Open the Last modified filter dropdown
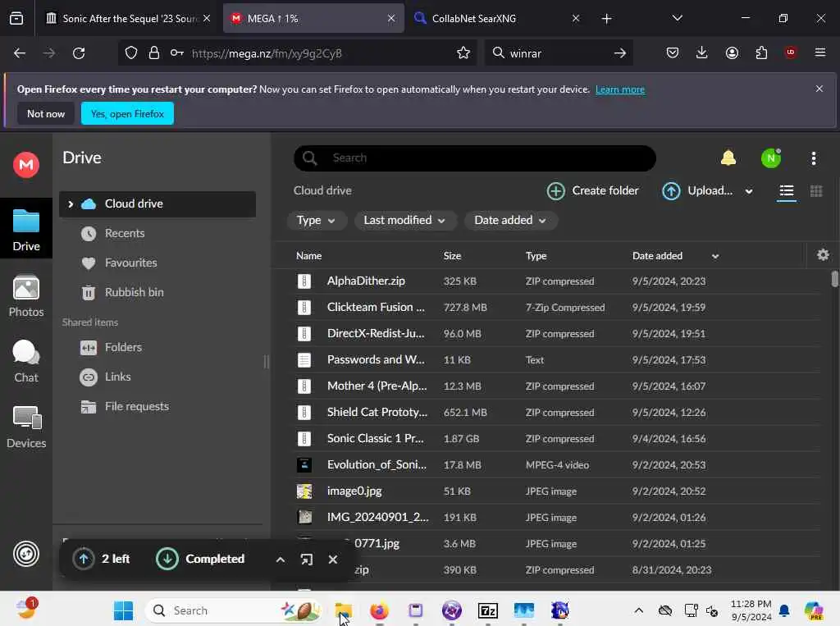Screen dimensions: 840x626 404,220
